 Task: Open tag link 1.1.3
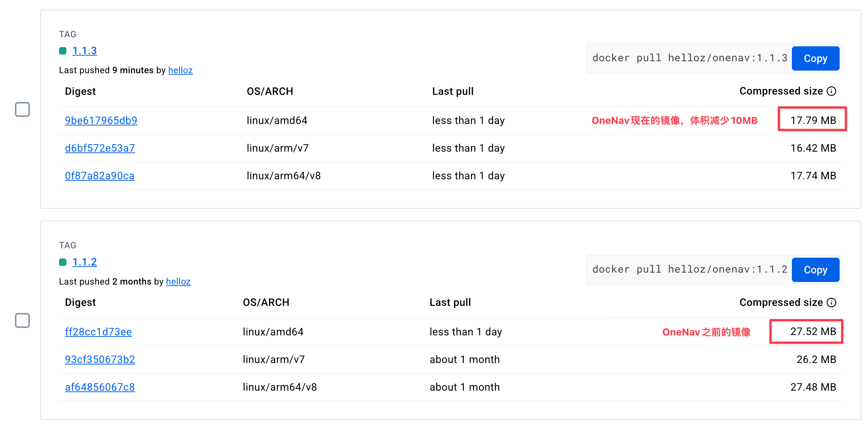click(85, 51)
